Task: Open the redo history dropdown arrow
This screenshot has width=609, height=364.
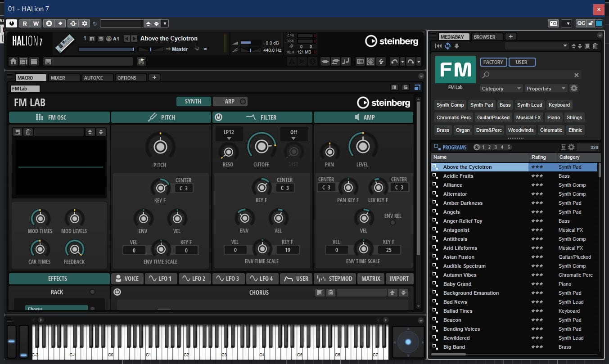Action: (x=419, y=62)
